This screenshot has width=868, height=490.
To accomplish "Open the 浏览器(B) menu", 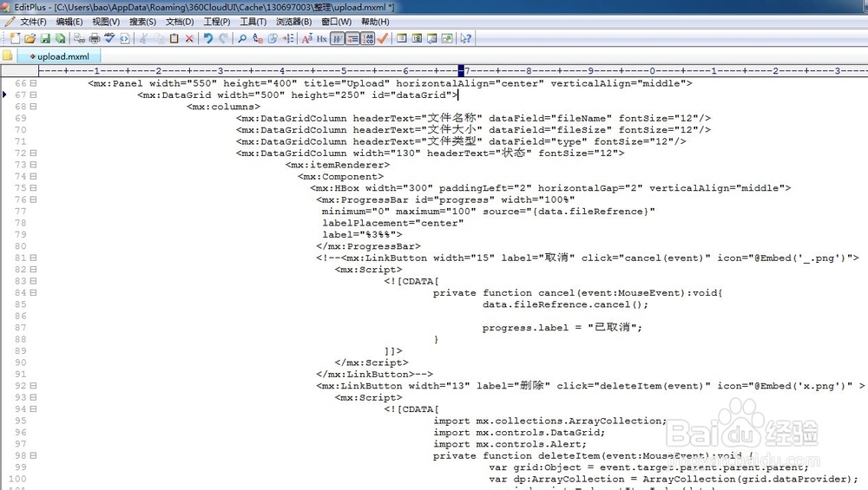I will [294, 22].
